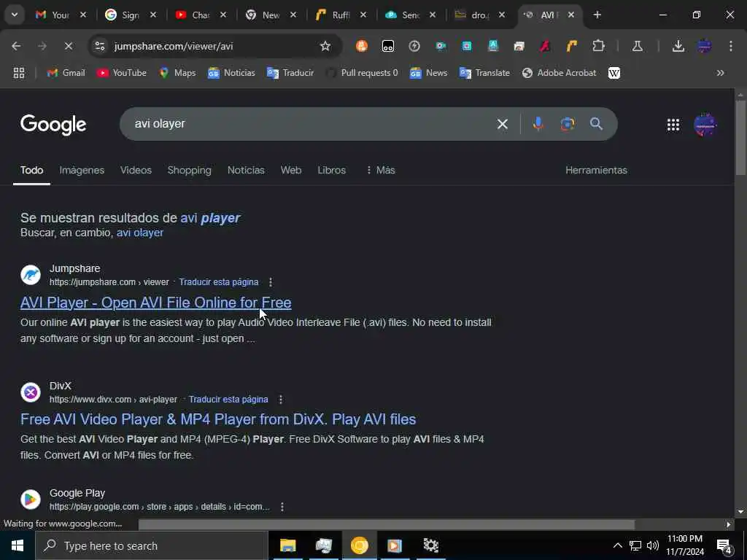View site information icon in address bar
This screenshot has height=560, width=747.
click(x=100, y=46)
